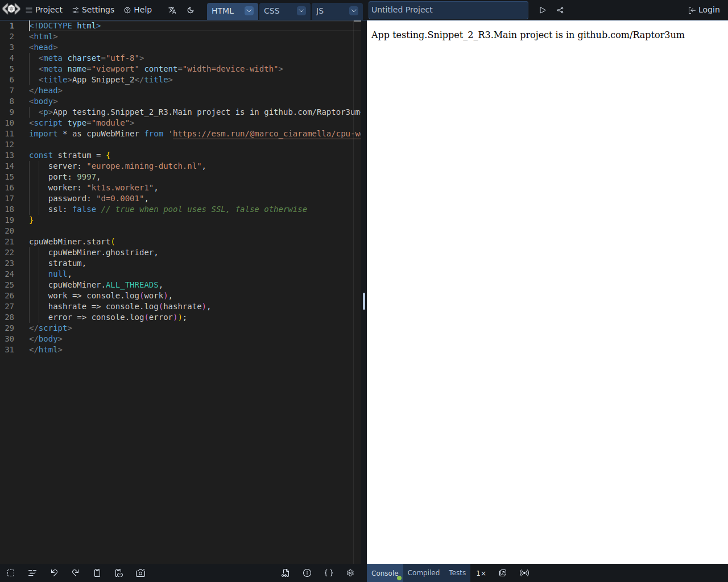Click the Login button
This screenshot has width=728, height=582.
coord(704,10)
